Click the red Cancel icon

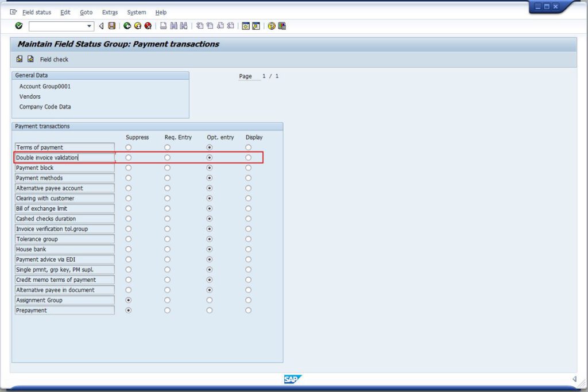pyautogui.click(x=148, y=26)
